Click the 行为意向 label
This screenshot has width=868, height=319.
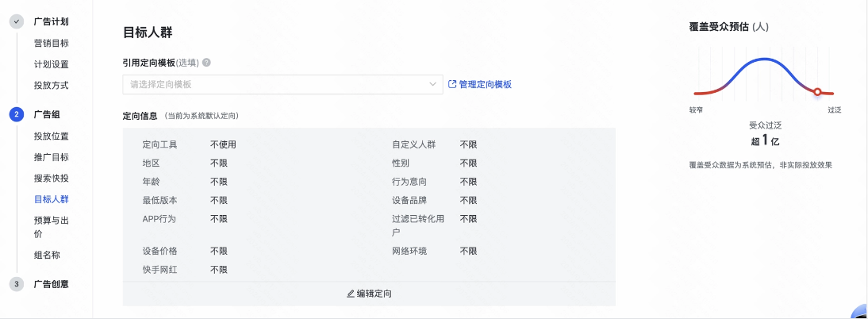pos(409,182)
